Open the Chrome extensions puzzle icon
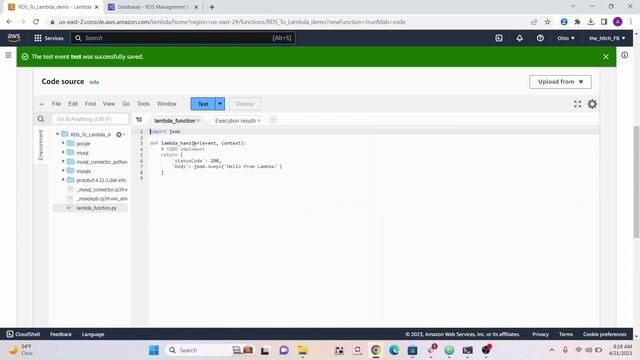640x360 pixels. (x=577, y=22)
